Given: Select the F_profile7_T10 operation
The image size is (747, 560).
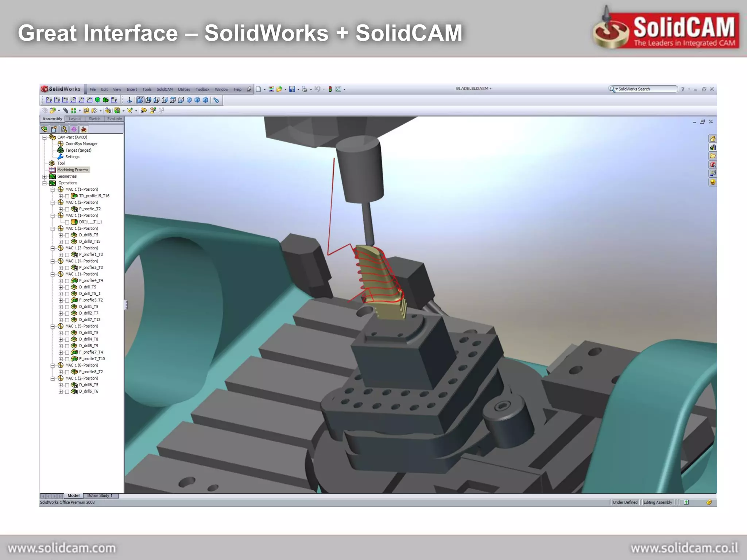Looking at the screenshot, I should [x=92, y=359].
